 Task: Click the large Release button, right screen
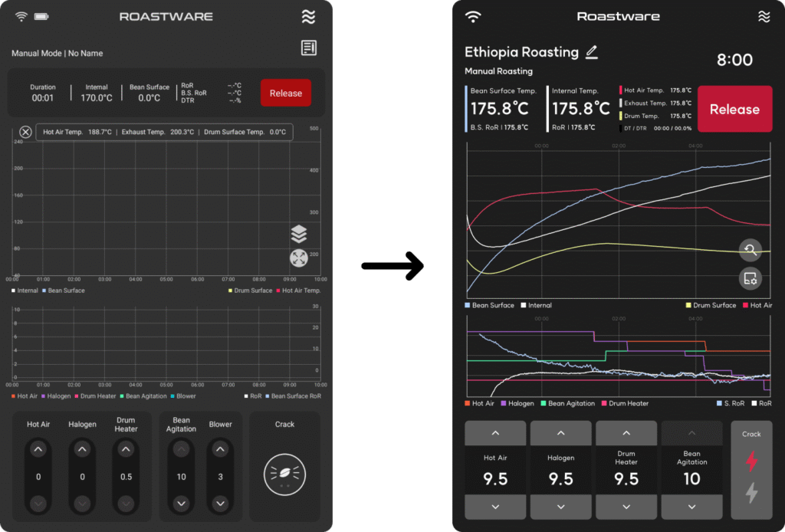[734, 109]
